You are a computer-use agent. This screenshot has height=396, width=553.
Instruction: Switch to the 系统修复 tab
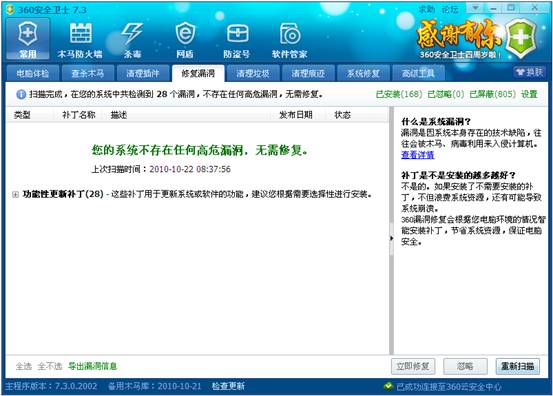point(363,73)
